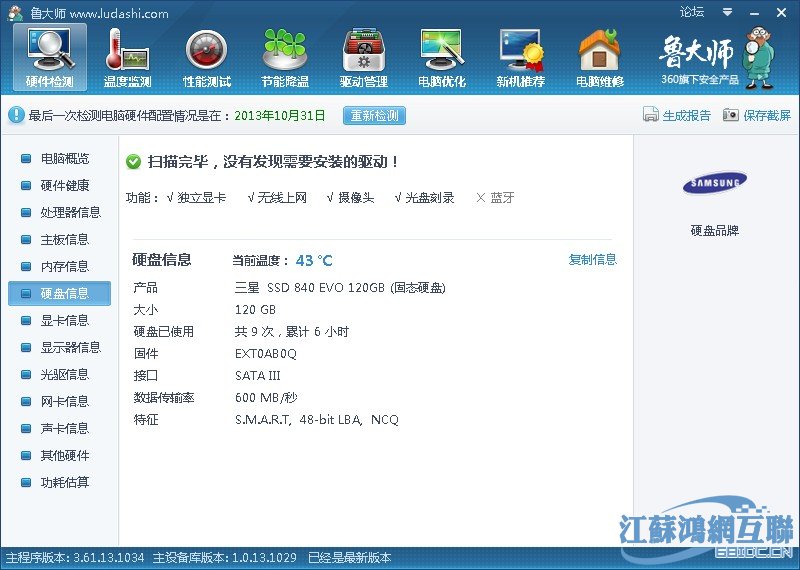Open the title bar dropdown menu arrow
This screenshot has width=800, height=570.
[x=728, y=12]
